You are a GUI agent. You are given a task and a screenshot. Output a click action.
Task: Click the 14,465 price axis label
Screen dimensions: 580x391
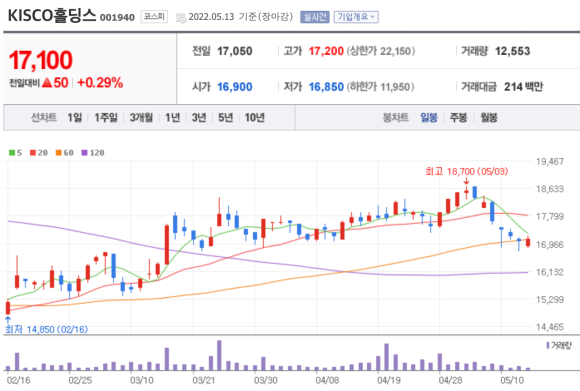550,327
